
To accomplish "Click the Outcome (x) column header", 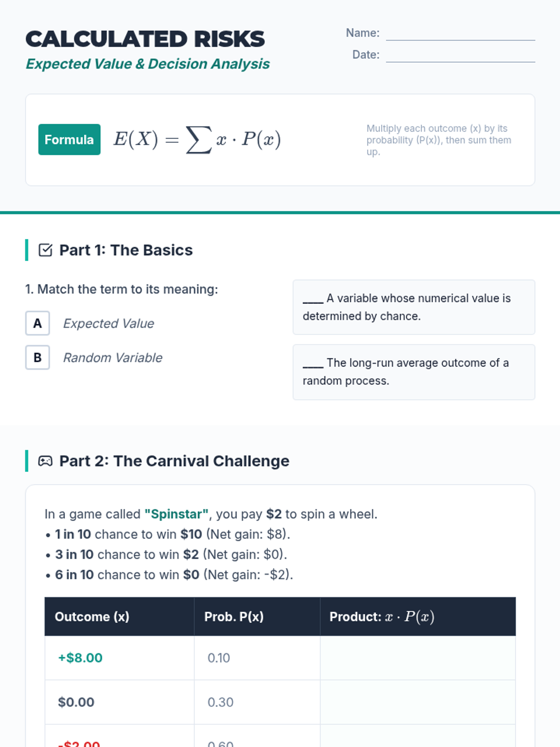I will (x=92, y=617).
